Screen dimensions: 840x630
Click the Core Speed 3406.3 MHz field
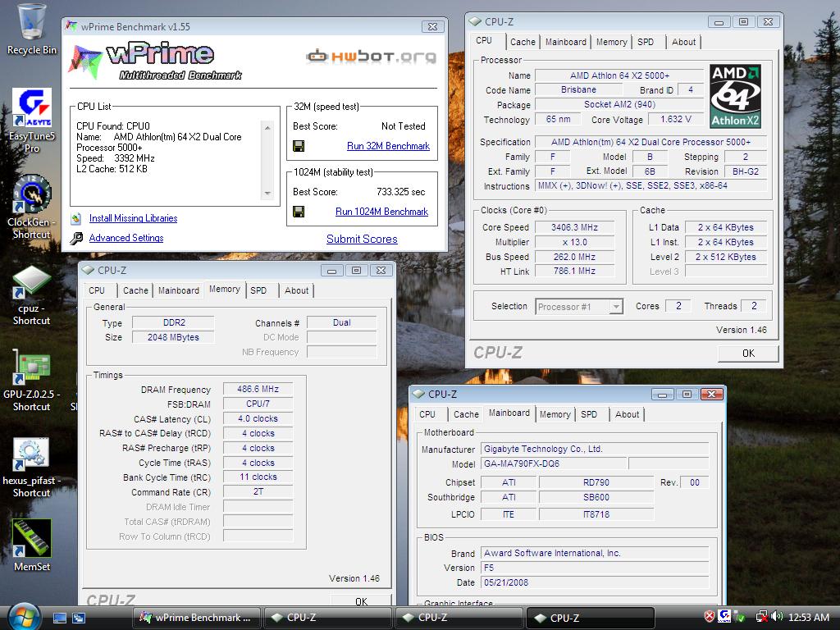[574, 227]
